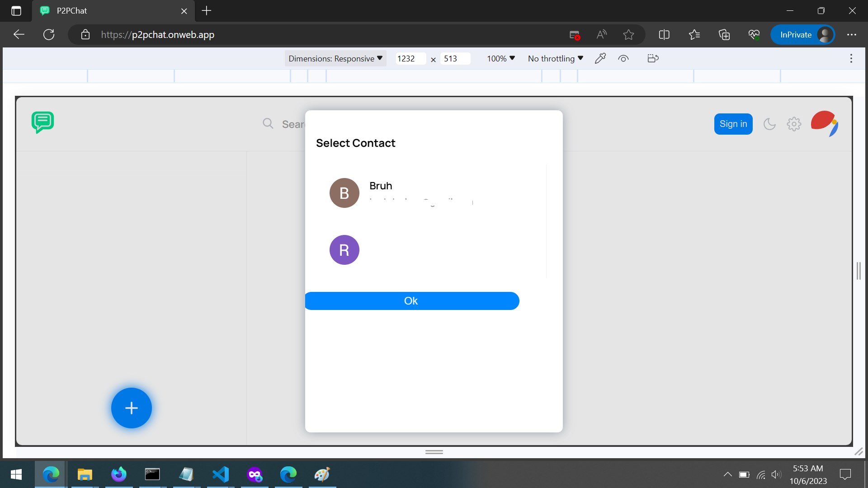Toggle dark mode moon icon
Screen dimensions: 868x488
769,124
